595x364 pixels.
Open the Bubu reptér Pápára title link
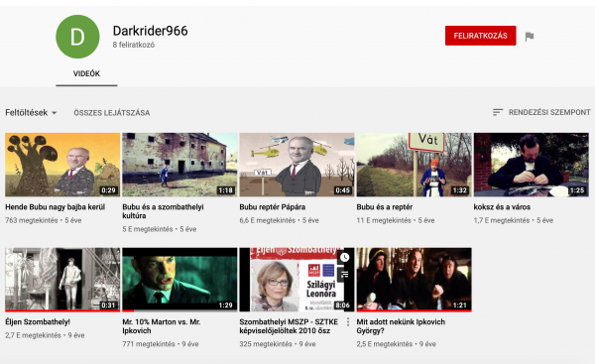pos(273,207)
